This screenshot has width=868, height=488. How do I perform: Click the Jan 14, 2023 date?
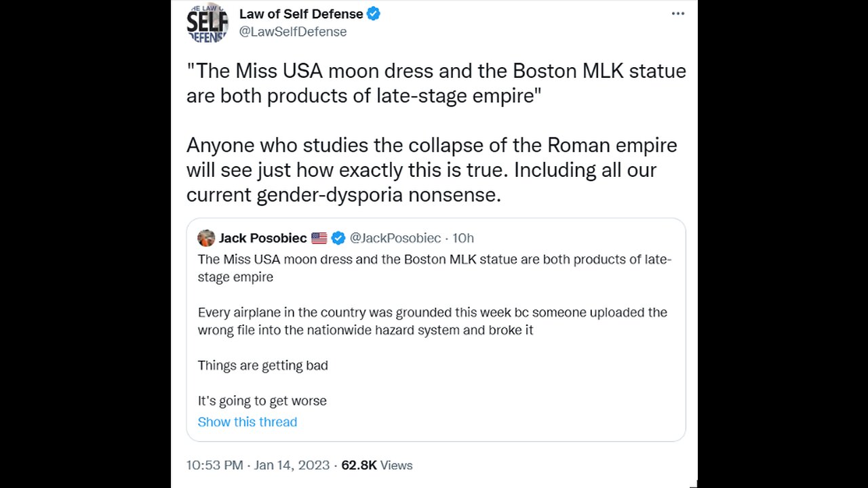294,465
